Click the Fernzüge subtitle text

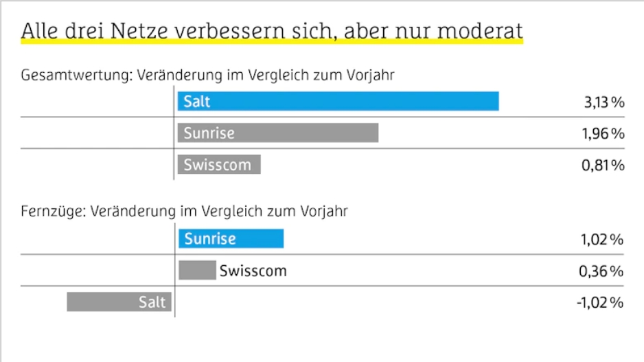click(184, 211)
